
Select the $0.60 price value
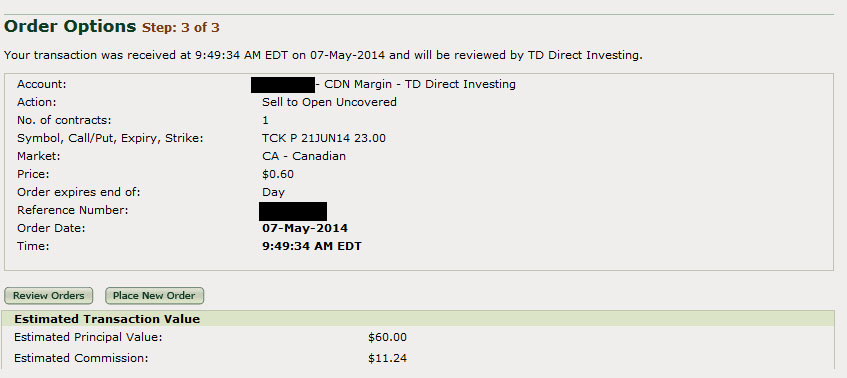[278, 174]
